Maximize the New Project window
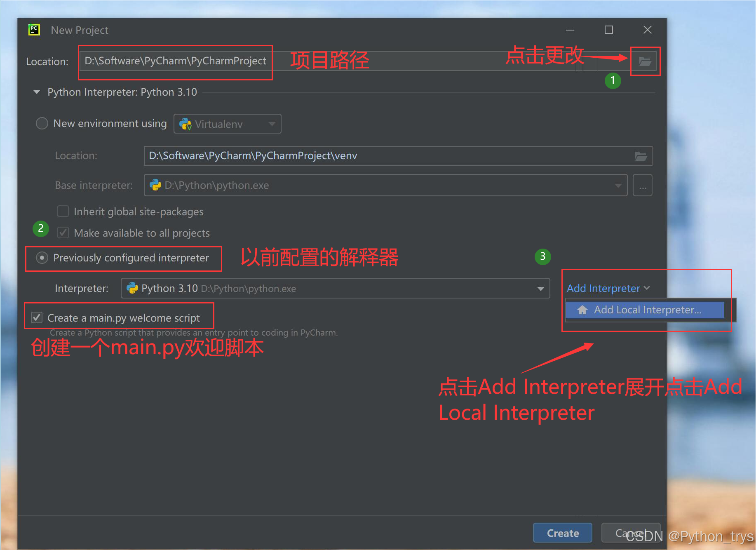The height and width of the screenshot is (550, 756). tap(609, 30)
